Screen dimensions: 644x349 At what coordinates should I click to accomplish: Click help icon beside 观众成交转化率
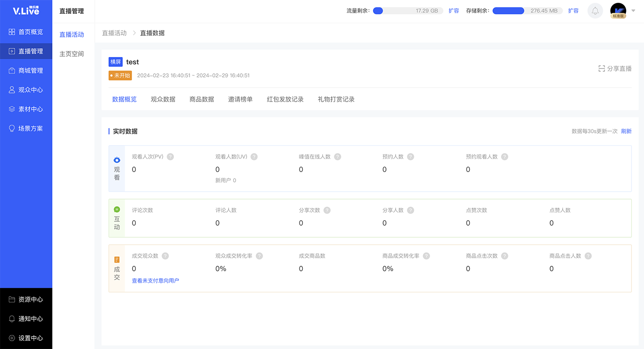(x=259, y=256)
